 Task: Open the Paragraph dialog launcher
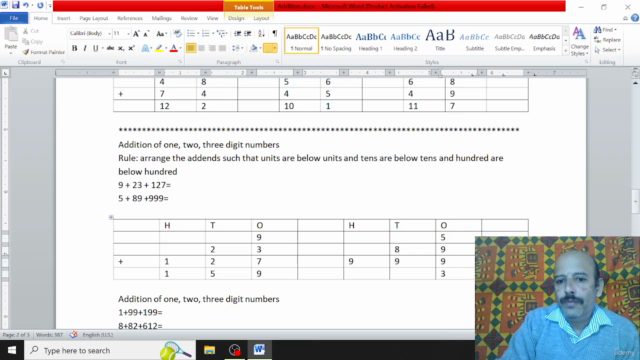click(x=278, y=62)
